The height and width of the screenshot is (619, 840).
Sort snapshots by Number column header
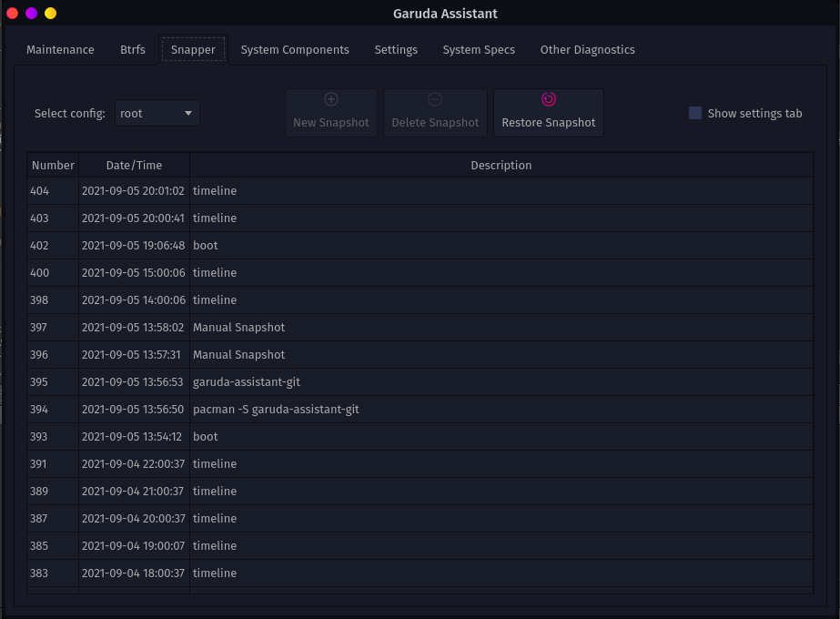click(x=53, y=166)
